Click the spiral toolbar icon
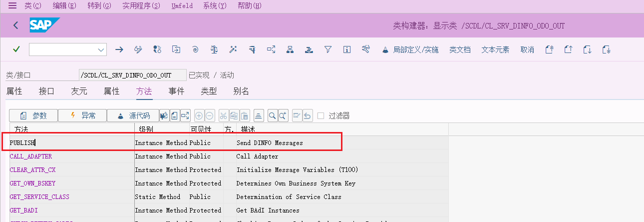This screenshot has width=644, height=222. point(195,49)
